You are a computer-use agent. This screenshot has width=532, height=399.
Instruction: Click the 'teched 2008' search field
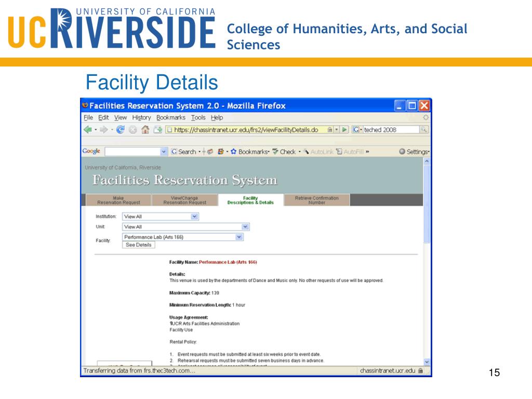click(391, 129)
